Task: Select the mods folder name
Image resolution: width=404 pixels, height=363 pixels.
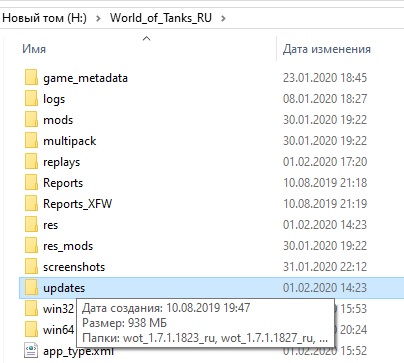Action: coord(58,120)
